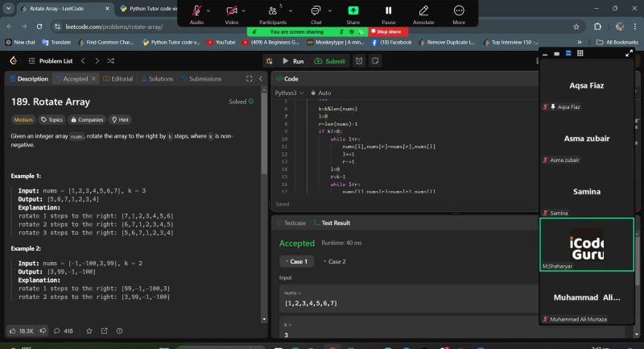Expand the Chat options arrow
Viewport: 644px width, 349px height.
click(x=329, y=10)
